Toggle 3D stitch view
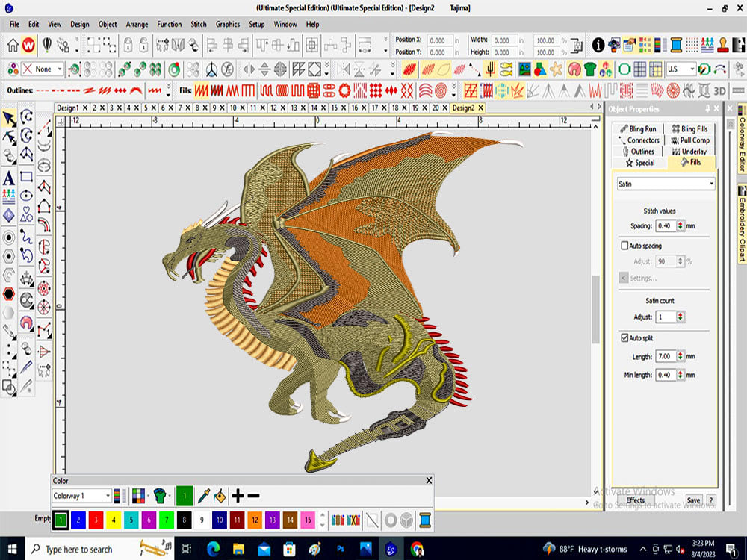This screenshot has width=747, height=560. [719, 90]
